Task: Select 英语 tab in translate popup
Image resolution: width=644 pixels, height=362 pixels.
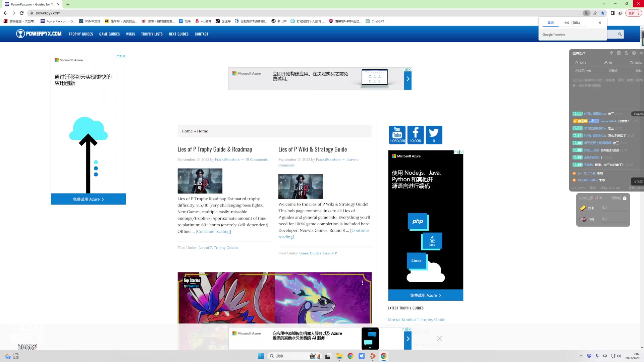Action: (x=550, y=23)
